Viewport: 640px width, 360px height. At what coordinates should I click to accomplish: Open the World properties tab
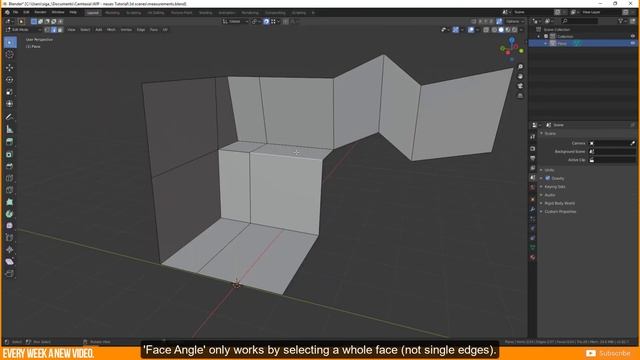tap(533, 188)
